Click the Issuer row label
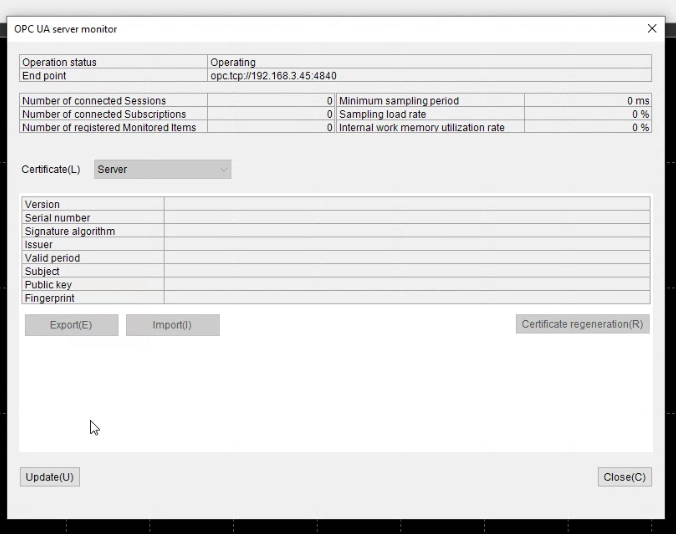 pyautogui.click(x=38, y=245)
